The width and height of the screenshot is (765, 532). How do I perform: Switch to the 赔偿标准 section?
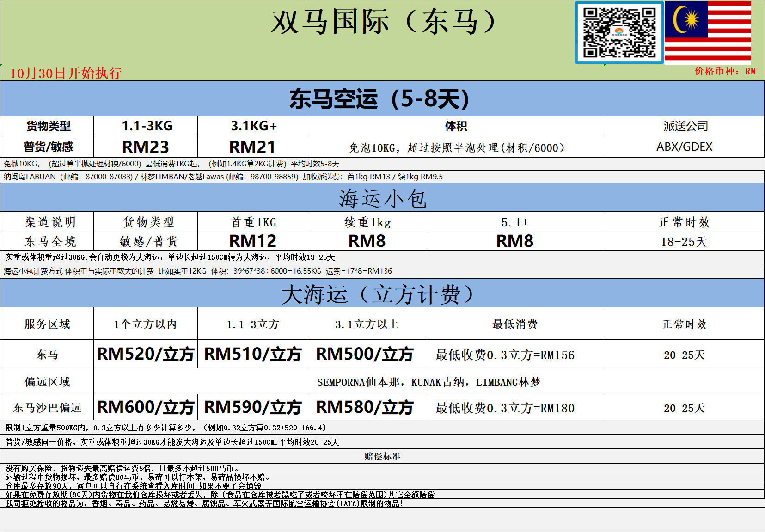pyautogui.click(x=382, y=455)
